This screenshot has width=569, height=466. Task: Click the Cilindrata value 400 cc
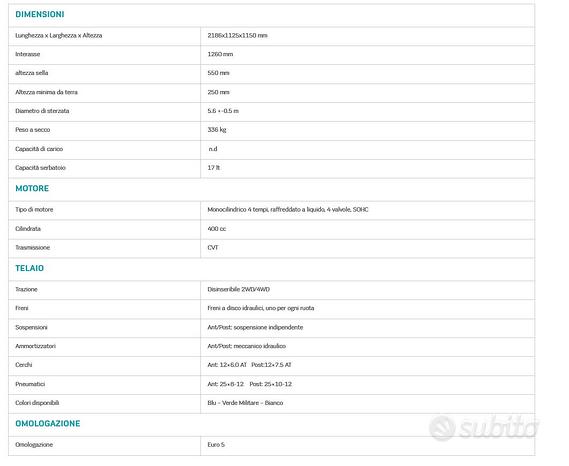point(217,229)
